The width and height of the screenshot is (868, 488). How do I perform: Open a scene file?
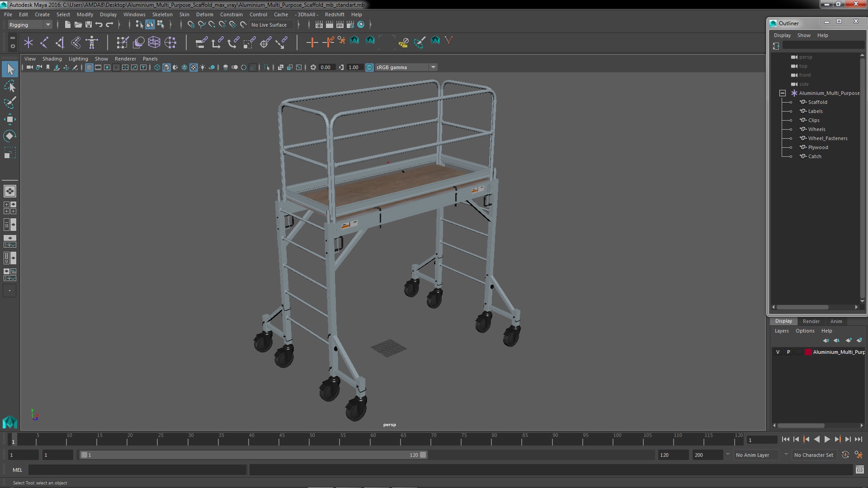[78, 24]
